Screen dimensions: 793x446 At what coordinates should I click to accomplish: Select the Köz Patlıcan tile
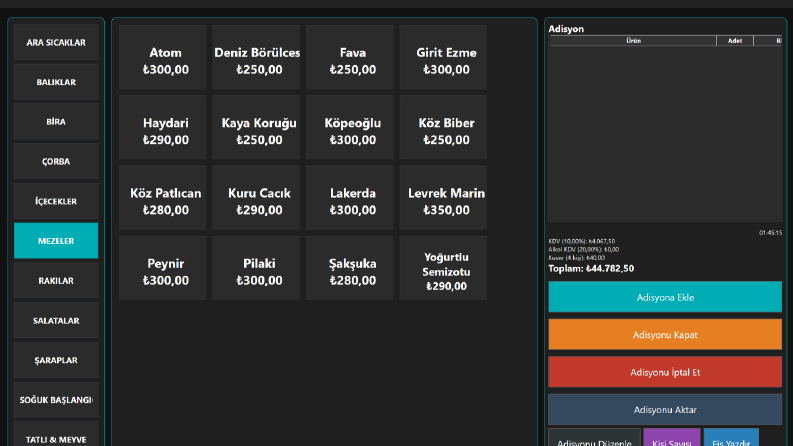tap(162, 198)
